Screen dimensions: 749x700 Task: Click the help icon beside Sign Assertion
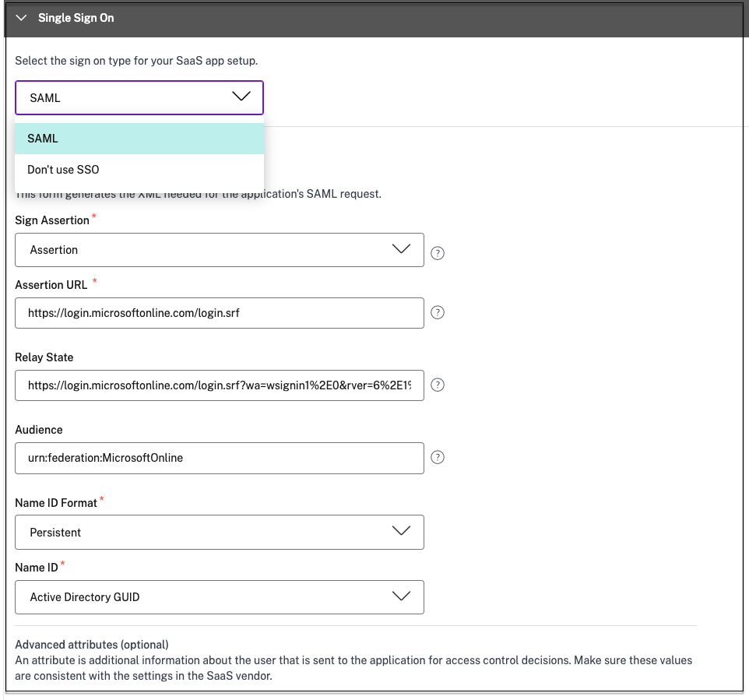[x=438, y=253]
